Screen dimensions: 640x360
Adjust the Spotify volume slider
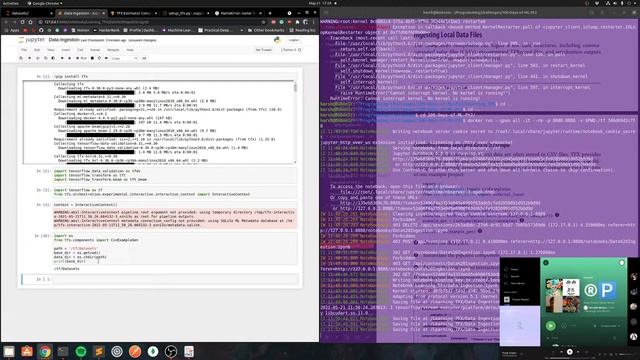[625, 354]
